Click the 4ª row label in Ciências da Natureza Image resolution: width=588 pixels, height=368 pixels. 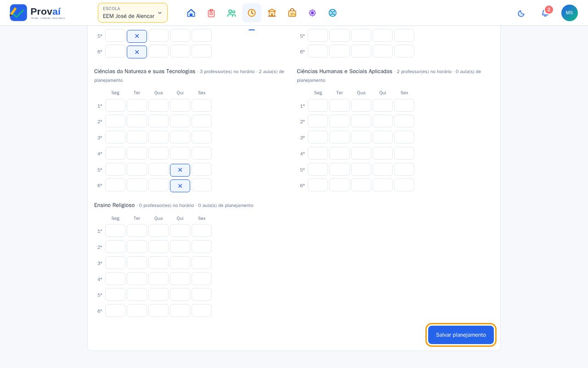coord(100,154)
